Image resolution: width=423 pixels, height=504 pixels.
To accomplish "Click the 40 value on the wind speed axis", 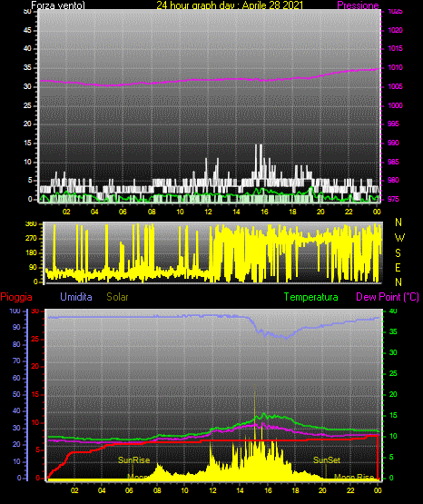I will click(x=27, y=48).
